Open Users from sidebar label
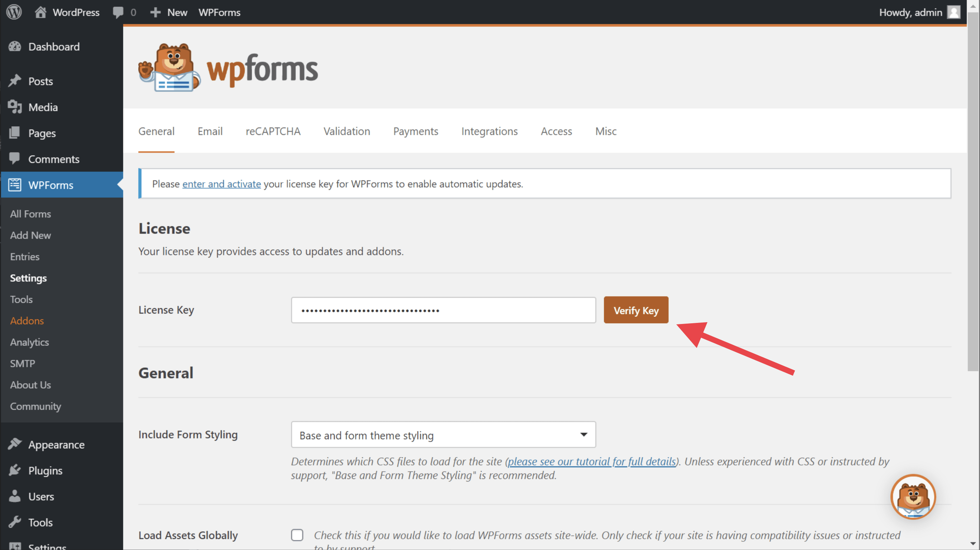This screenshot has height=550, width=980. click(x=41, y=496)
